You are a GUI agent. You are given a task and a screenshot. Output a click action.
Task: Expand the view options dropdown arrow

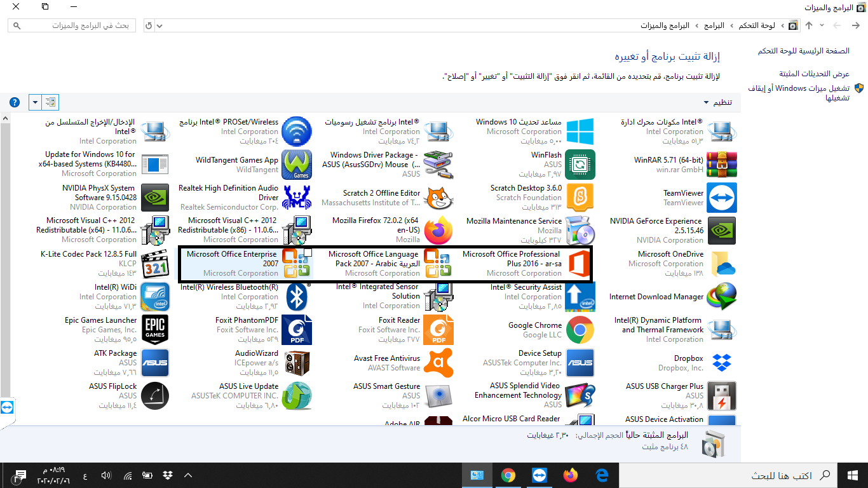pos(35,102)
